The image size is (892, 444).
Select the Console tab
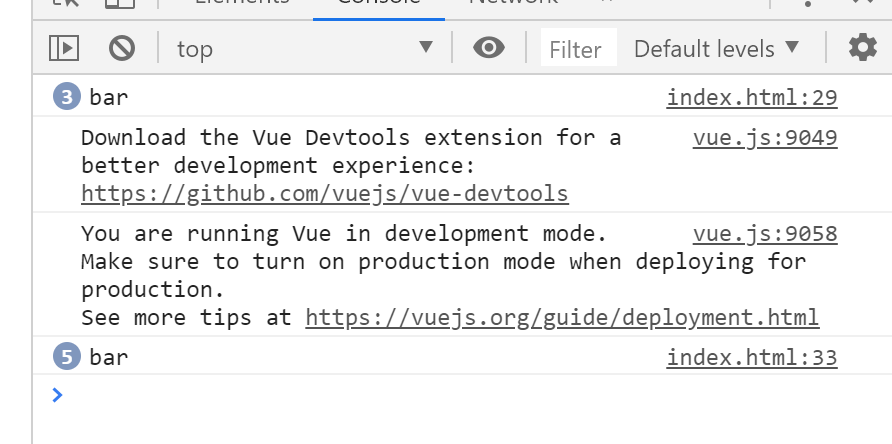point(378,4)
